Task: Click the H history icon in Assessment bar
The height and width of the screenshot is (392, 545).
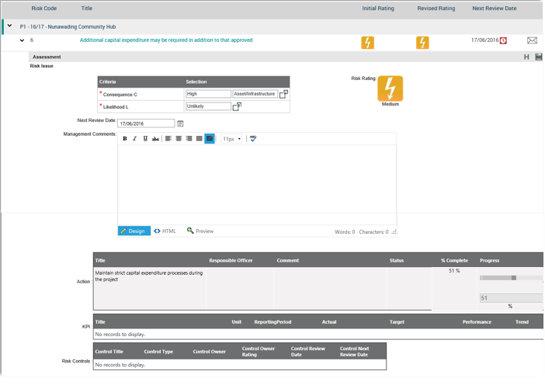Action: (526, 57)
